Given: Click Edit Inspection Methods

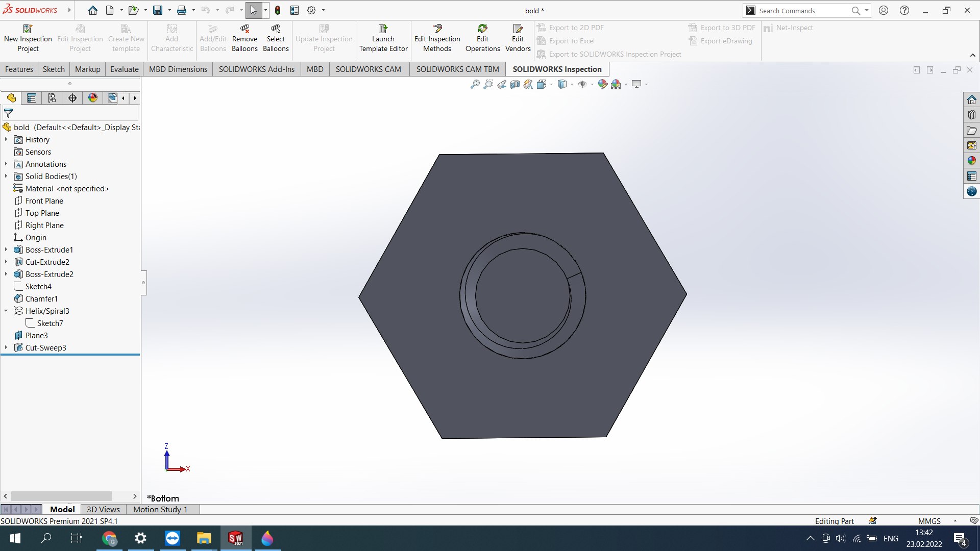Looking at the screenshot, I should [x=437, y=38].
